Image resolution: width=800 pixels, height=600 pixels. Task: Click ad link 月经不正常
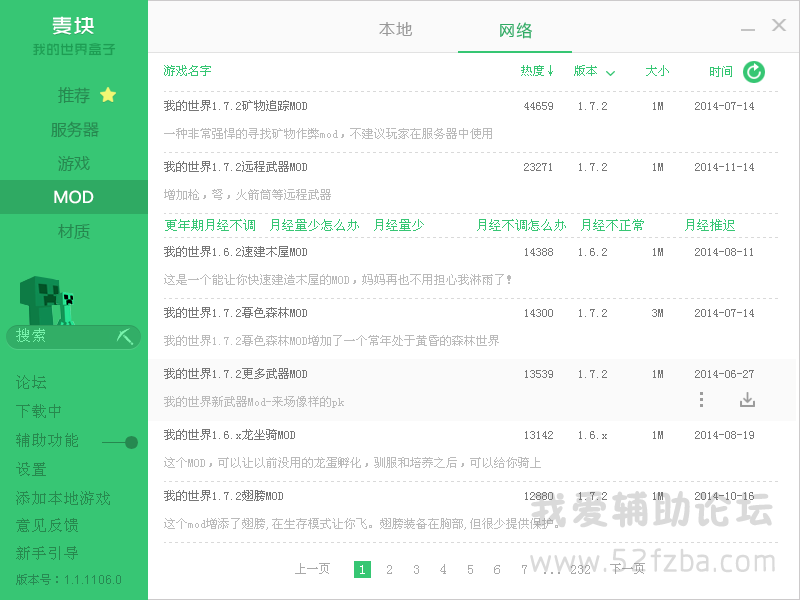(612, 226)
